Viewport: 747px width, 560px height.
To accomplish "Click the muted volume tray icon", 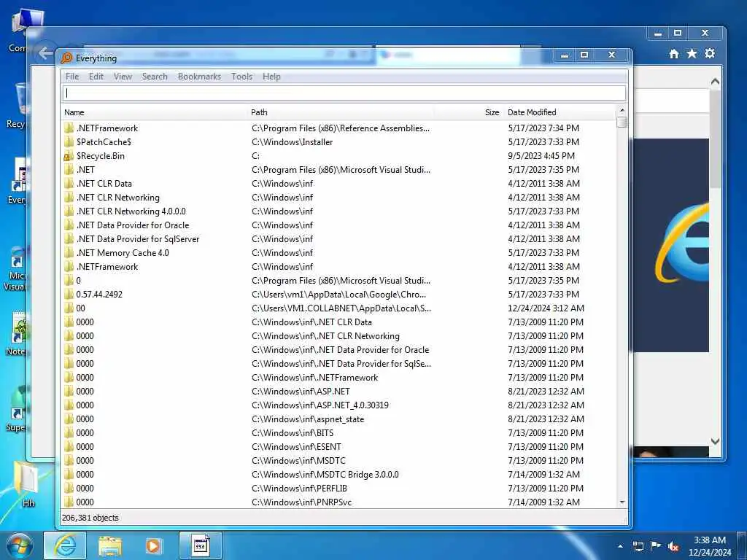I will coord(673,546).
